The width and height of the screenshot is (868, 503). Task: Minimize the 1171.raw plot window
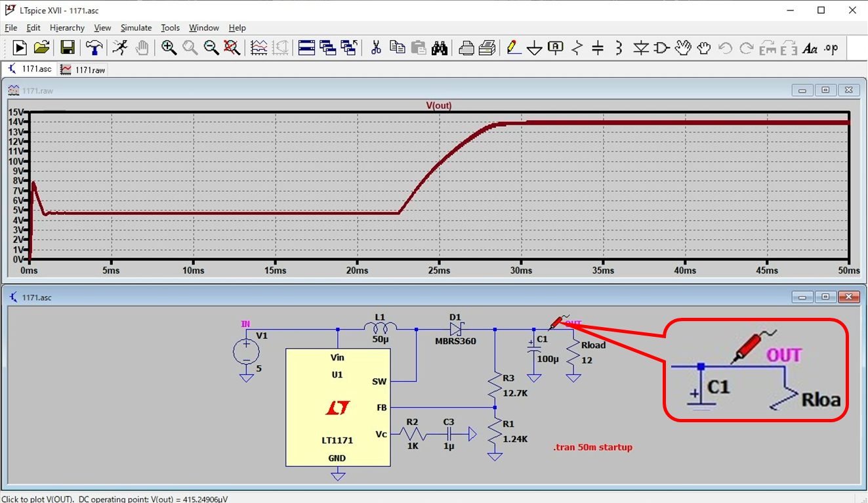[x=802, y=90]
